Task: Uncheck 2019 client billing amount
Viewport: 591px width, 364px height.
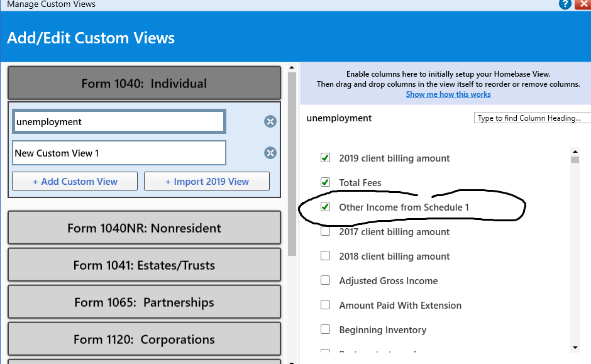Action: [326, 158]
